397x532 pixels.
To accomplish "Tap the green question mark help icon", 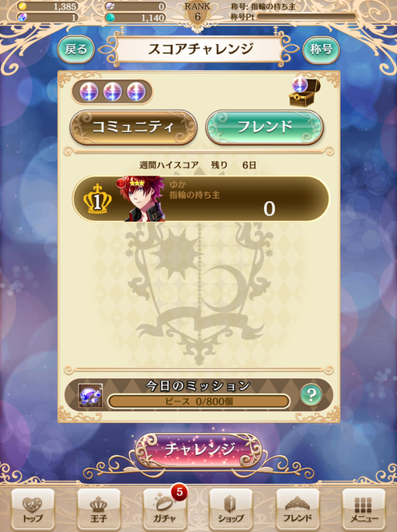I will click(311, 395).
